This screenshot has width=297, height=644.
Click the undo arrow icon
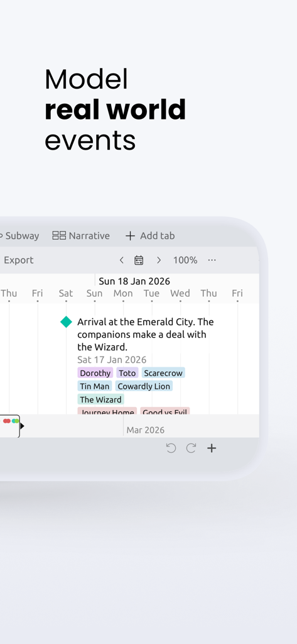171,448
